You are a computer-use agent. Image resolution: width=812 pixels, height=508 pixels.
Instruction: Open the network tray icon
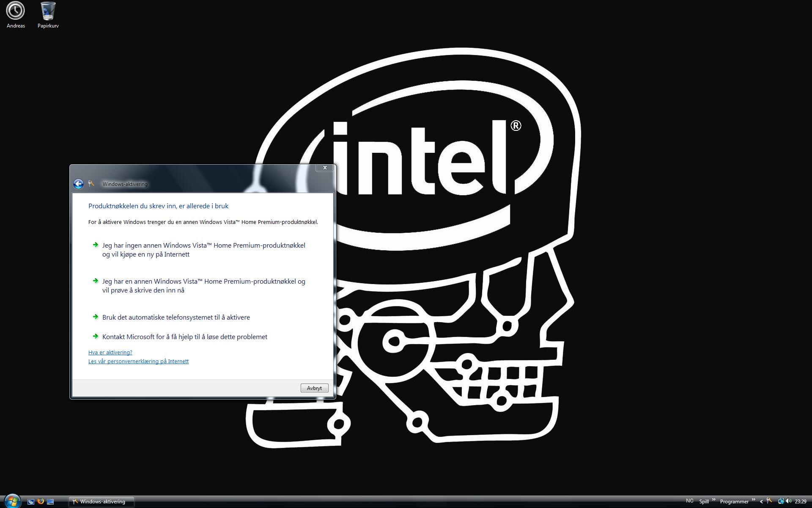(x=781, y=501)
